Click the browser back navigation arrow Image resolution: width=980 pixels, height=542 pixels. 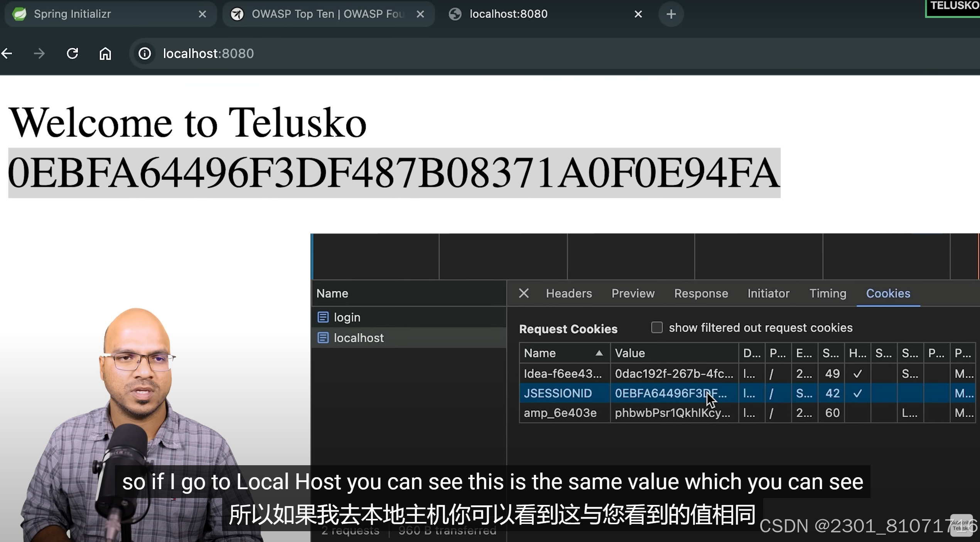[8, 53]
